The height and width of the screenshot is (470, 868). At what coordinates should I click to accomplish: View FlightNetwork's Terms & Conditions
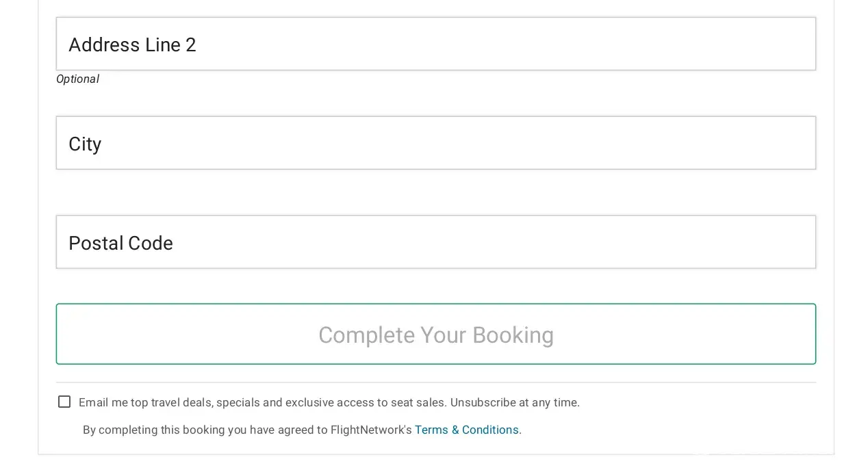[468, 430]
